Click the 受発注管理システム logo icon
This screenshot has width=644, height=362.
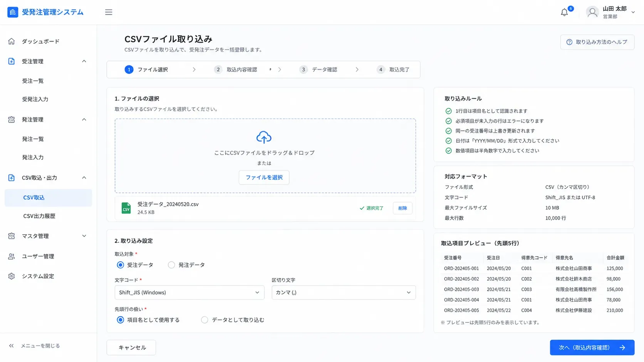[13, 12]
